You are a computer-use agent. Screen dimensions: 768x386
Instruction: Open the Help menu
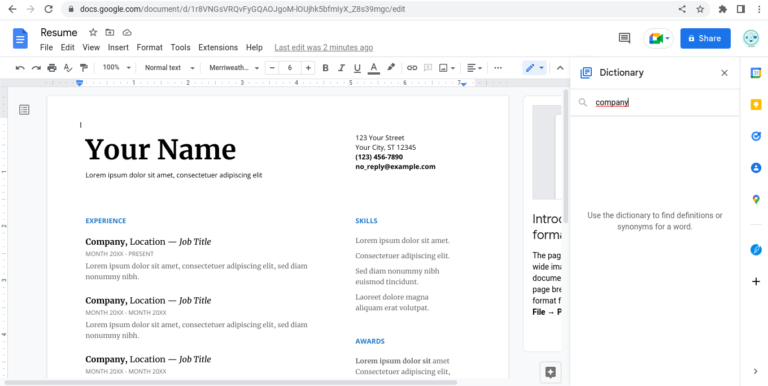[x=254, y=48]
